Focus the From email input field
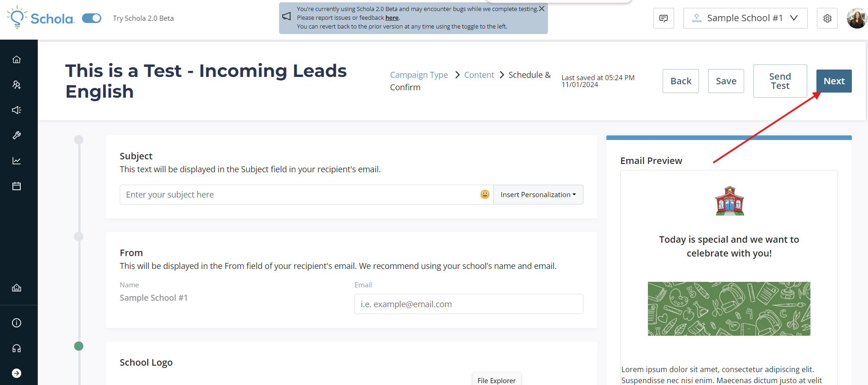The image size is (868, 385). click(x=469, y=304)
